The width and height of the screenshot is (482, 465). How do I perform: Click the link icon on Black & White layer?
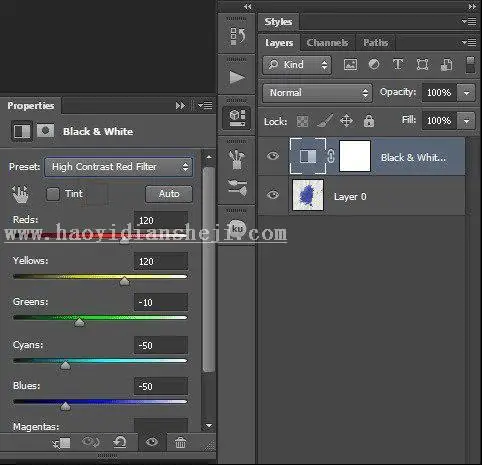(331, 156)
